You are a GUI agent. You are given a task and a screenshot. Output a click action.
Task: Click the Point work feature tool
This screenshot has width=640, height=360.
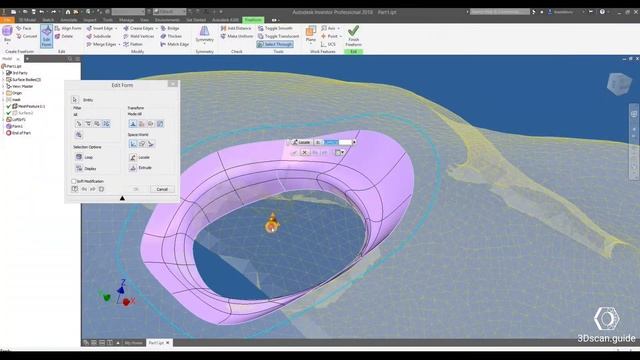329,36
